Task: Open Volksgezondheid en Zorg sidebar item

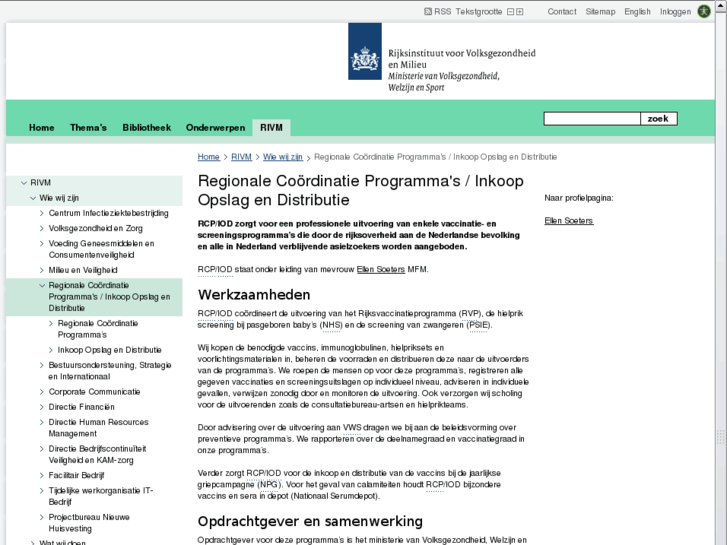Action: click(x=103, y=228)
